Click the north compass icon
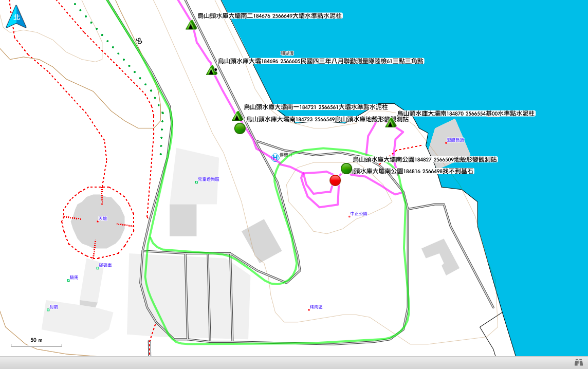 click(16, 17)
